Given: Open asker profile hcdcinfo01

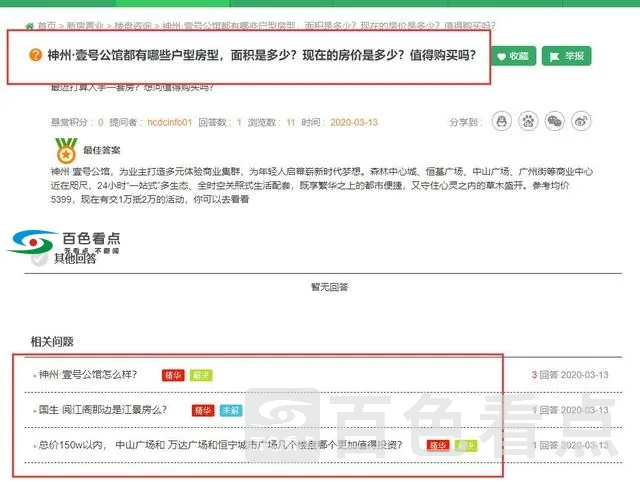Looking at the screenshot, I should 169,122.
